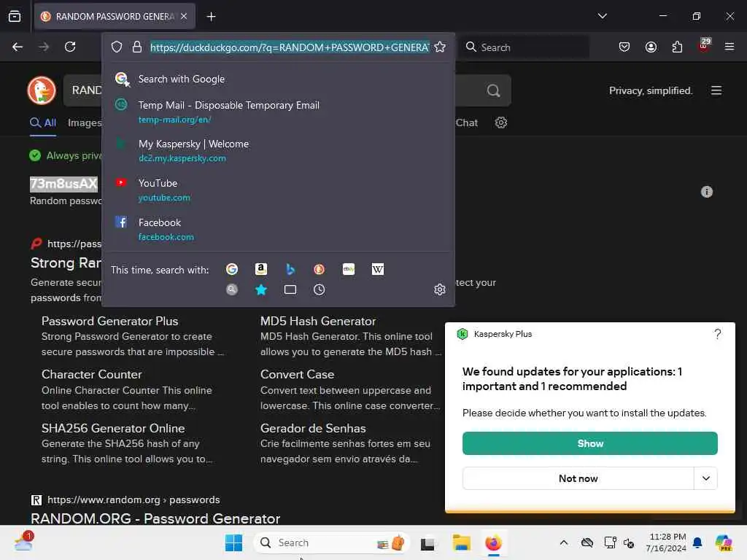Search this time with eBay icon
Screen dimensions: 747x560
pyautogui.click(x=349, y=270)
